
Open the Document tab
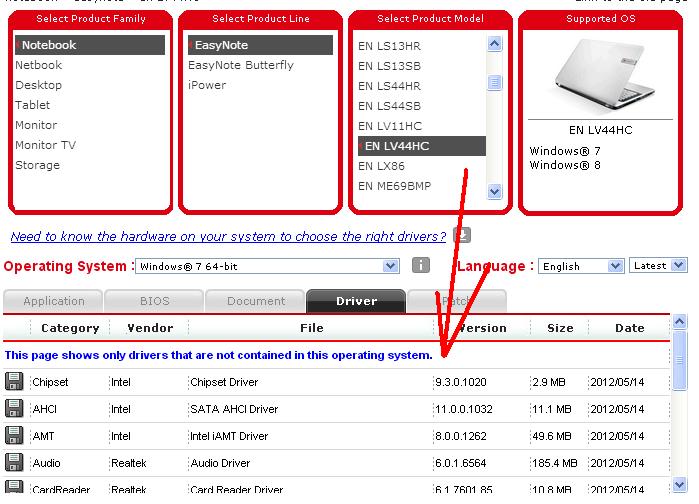[255, 301]
